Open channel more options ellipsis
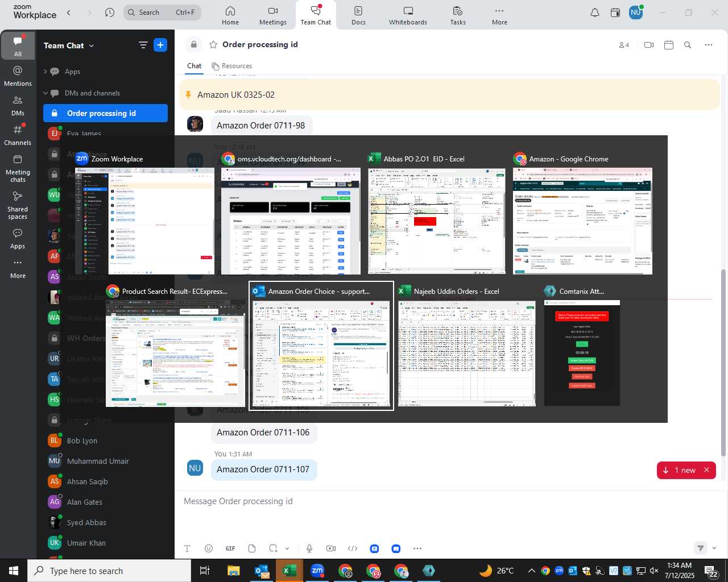 pos(709,45)
